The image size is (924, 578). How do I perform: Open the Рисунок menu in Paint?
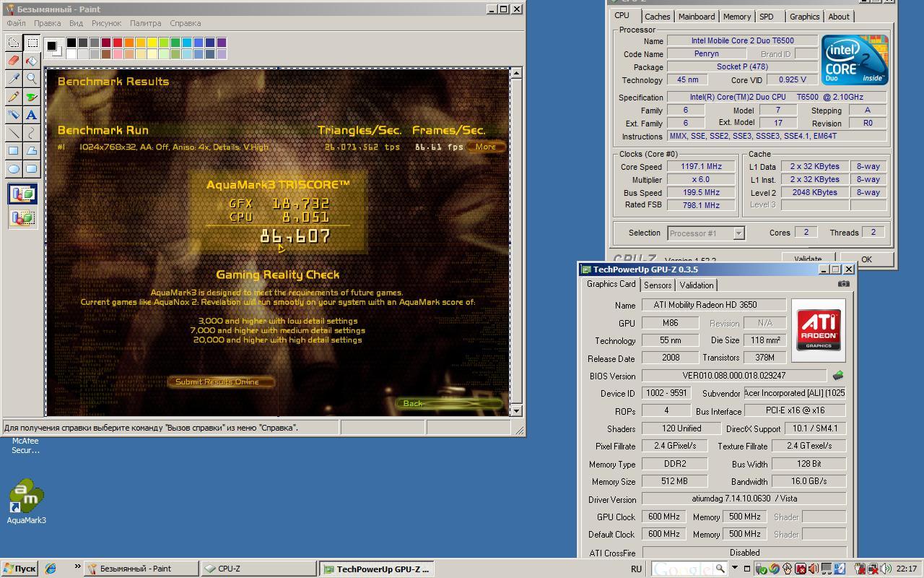click(x=106, y=23)
